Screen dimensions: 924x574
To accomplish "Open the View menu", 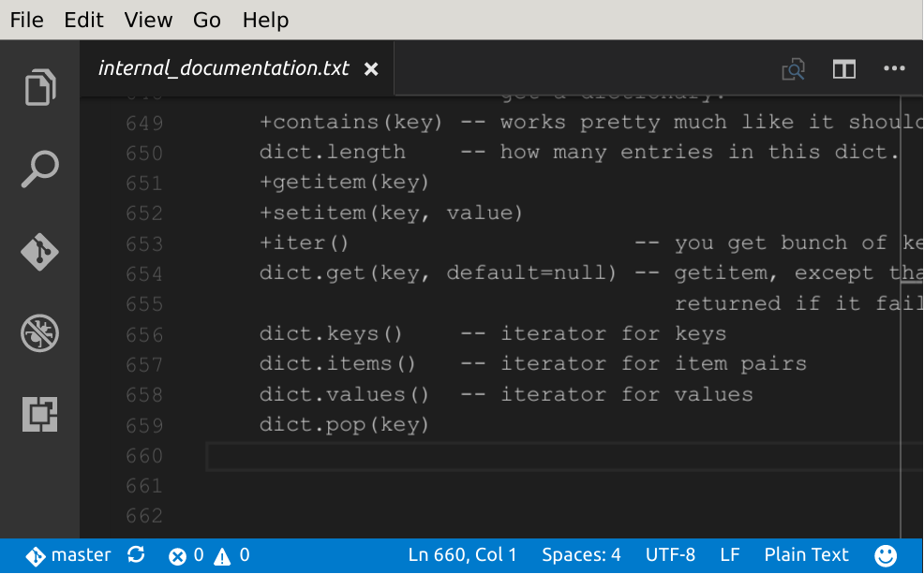I will 148,20.
